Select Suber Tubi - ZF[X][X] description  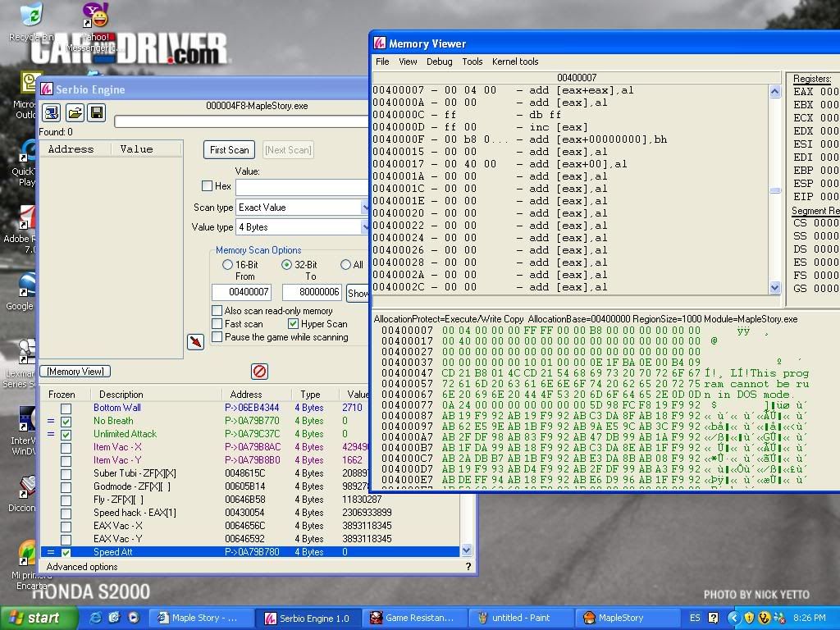[135, 473]
